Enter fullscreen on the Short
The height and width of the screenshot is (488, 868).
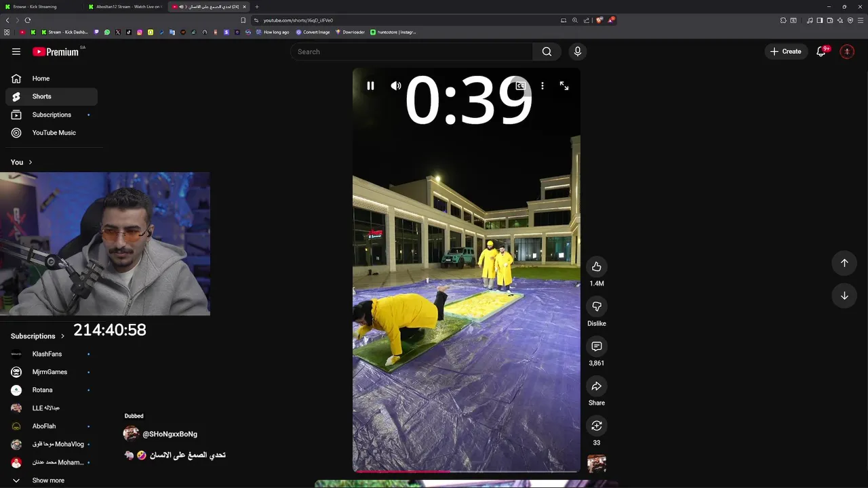[x=564, y=86]
